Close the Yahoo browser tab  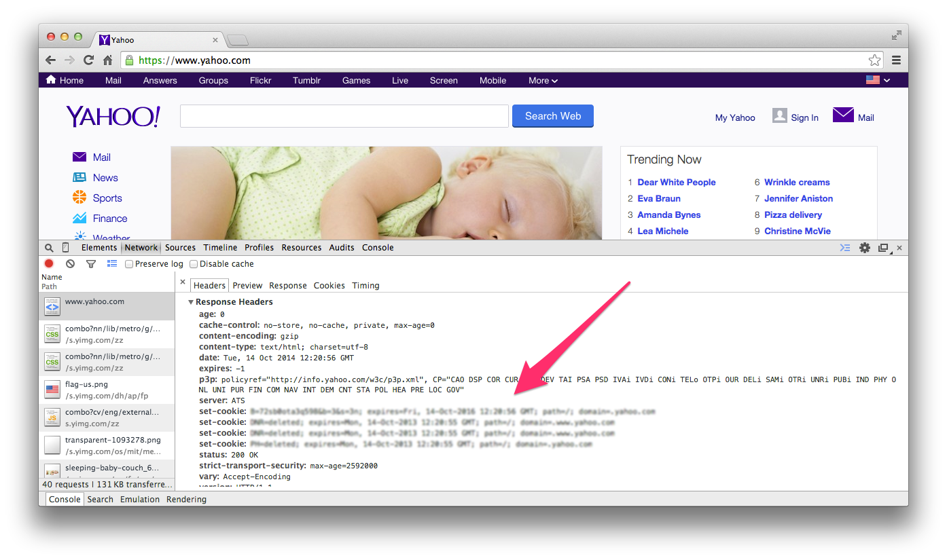tap(216, 40)
